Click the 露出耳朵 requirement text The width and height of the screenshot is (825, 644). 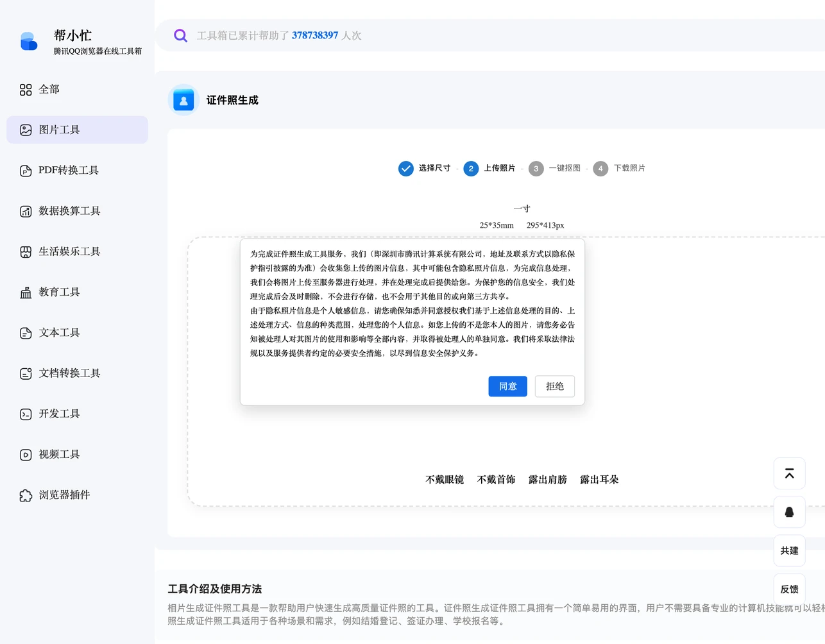click(599, 480)
